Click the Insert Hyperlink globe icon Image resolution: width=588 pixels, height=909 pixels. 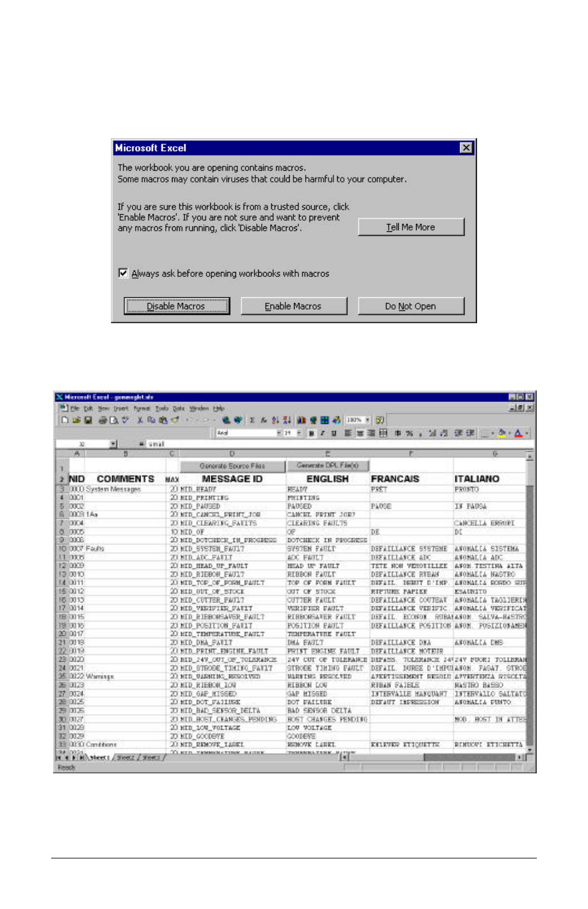tap(226, 420)
